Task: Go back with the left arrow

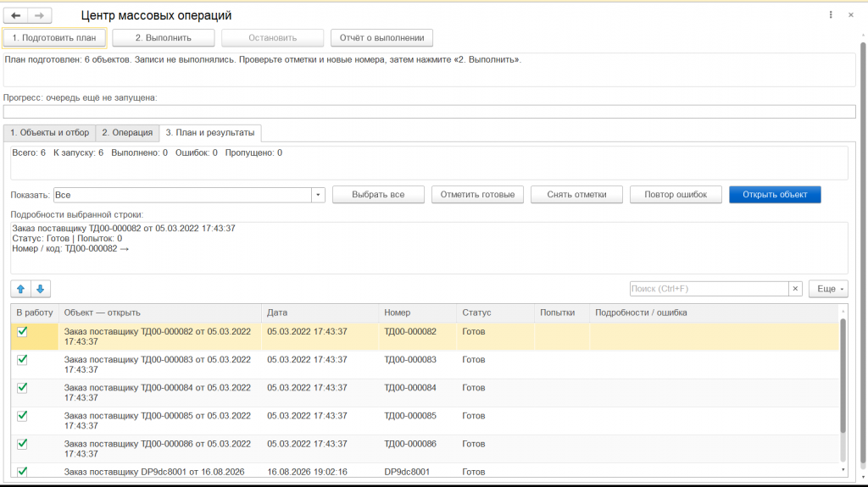Action: (x=16, y=15)
